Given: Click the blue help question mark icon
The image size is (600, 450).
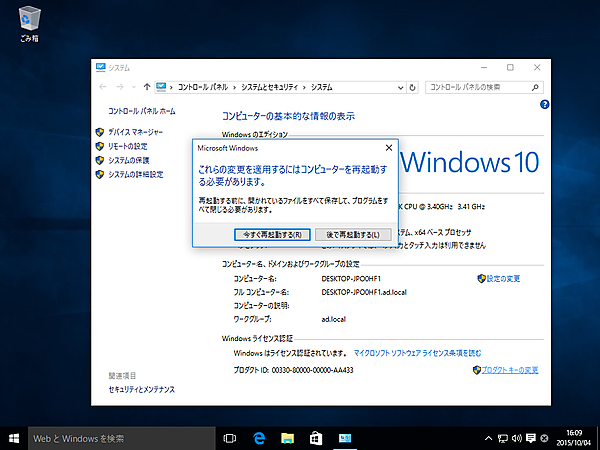Looking at the screenshot, I should pos(544,104).
